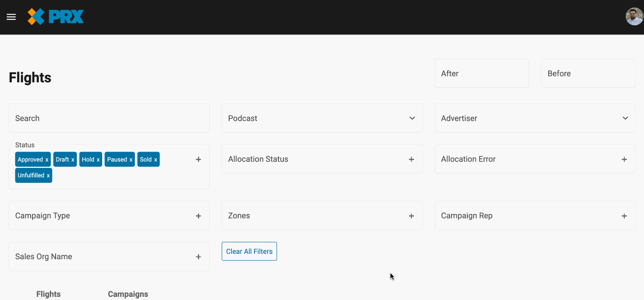Open the user profile avatar

634,17
